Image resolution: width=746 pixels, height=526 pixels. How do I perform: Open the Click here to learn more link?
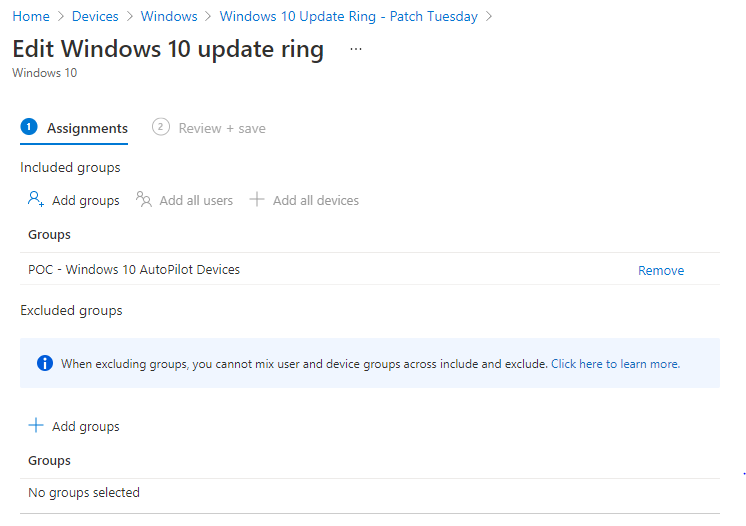click(x=615, y=364)
